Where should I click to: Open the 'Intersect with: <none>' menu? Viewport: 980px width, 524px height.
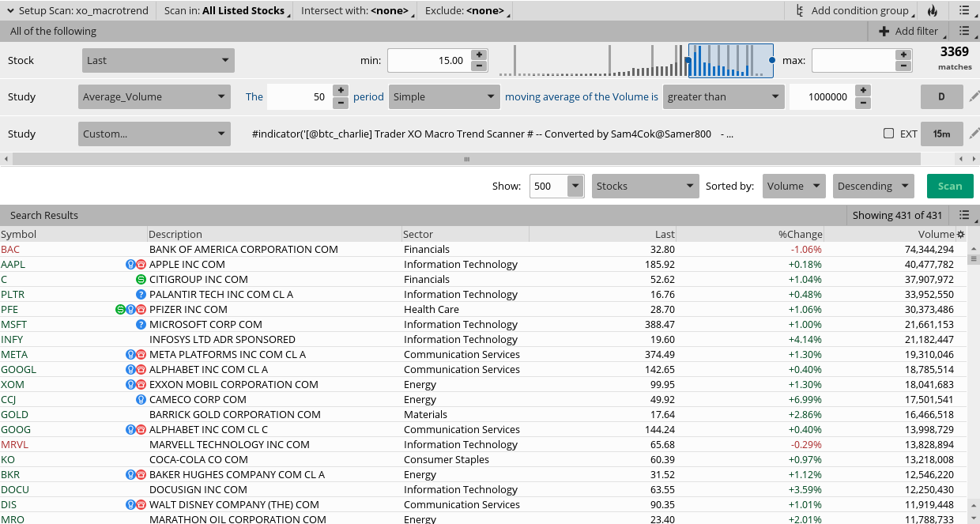[356, 10]
